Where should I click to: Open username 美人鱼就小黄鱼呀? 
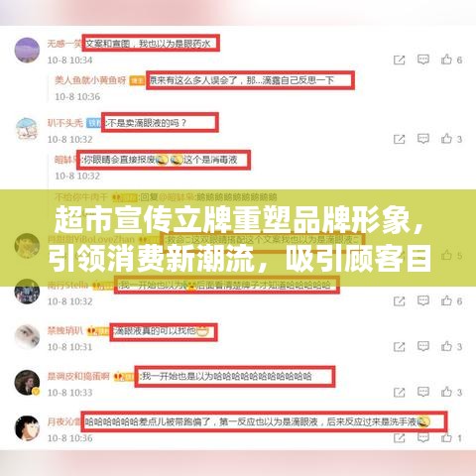[90, 80]
